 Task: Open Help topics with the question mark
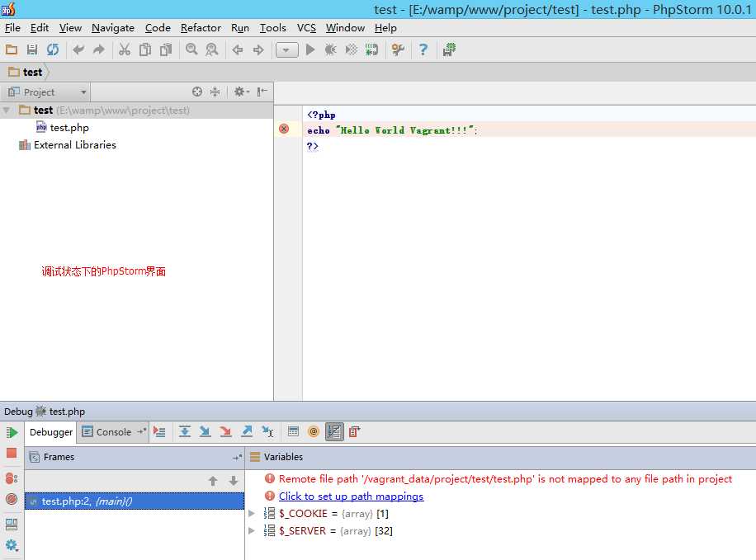[x=423, y=49]
